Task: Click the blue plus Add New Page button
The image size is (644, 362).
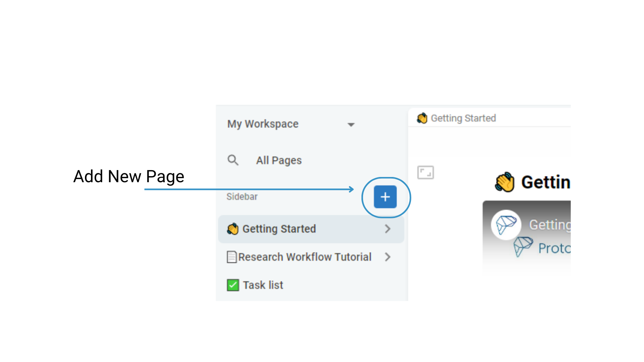Action: (x=385, y=197)
